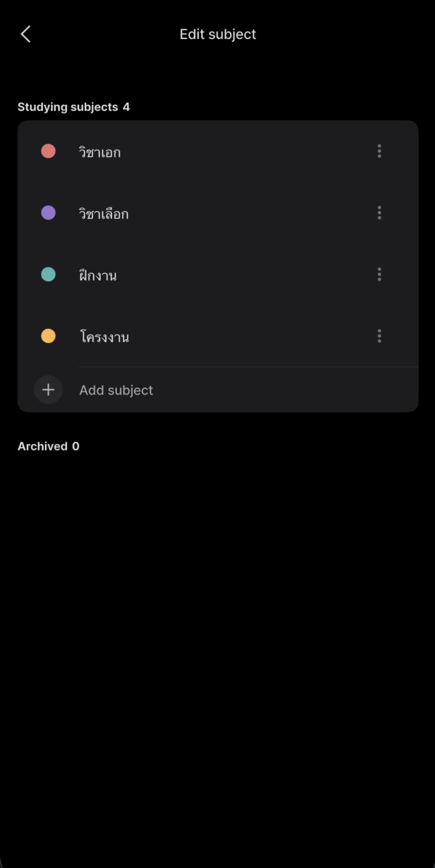Open options menu for วิชาเอก subject
The height and width of the screenshot is (868, 435).
tap(379, 151)
